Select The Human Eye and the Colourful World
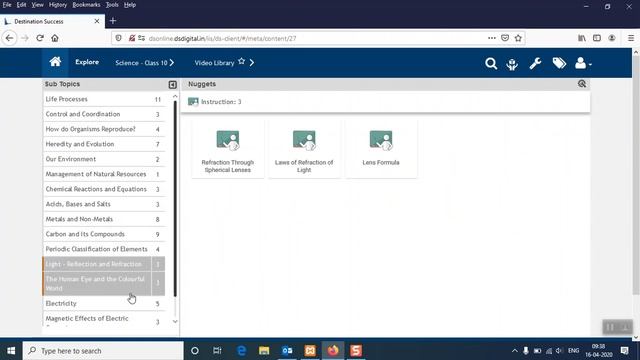Screen dimensions: 640x360 click(104, 284)
